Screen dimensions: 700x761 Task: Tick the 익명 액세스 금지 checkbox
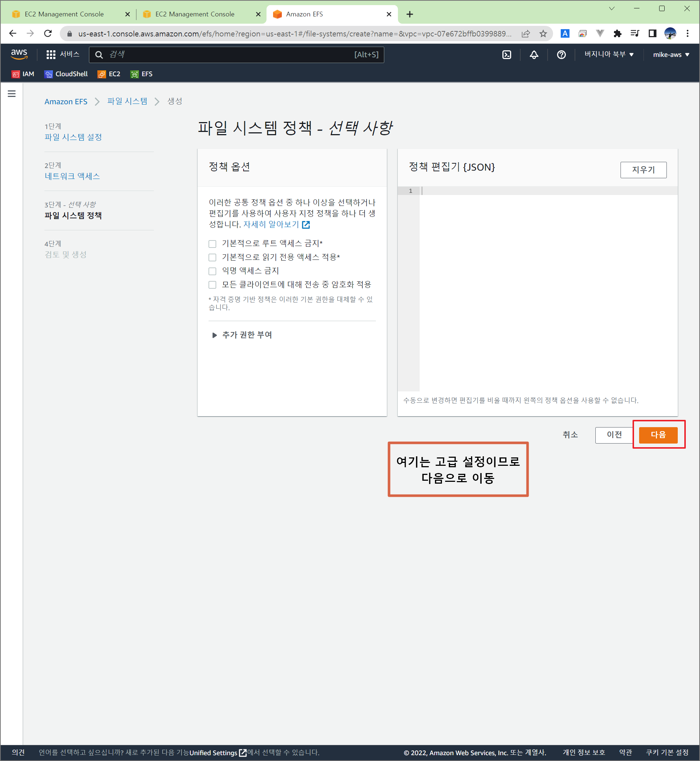pos(213,271)
